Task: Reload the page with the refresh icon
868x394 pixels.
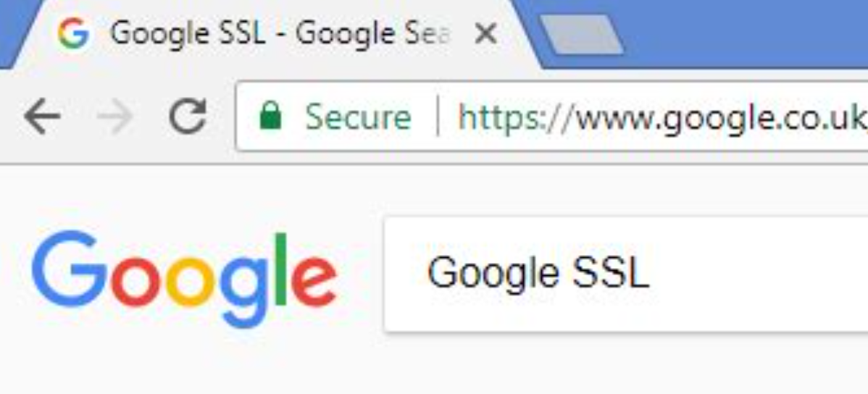Action: tap(188, 116)
